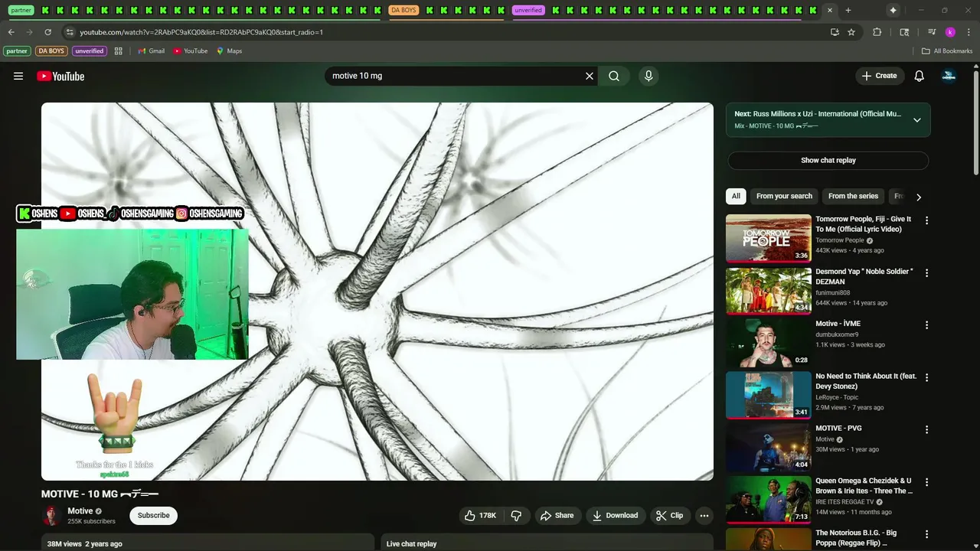Open the Apps grid in bookmarks bar

[119, 51]
